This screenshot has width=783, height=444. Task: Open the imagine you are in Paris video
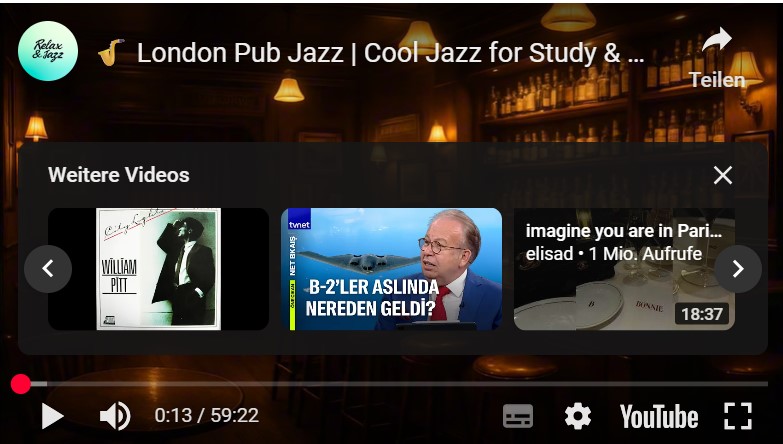click(624, 269)
